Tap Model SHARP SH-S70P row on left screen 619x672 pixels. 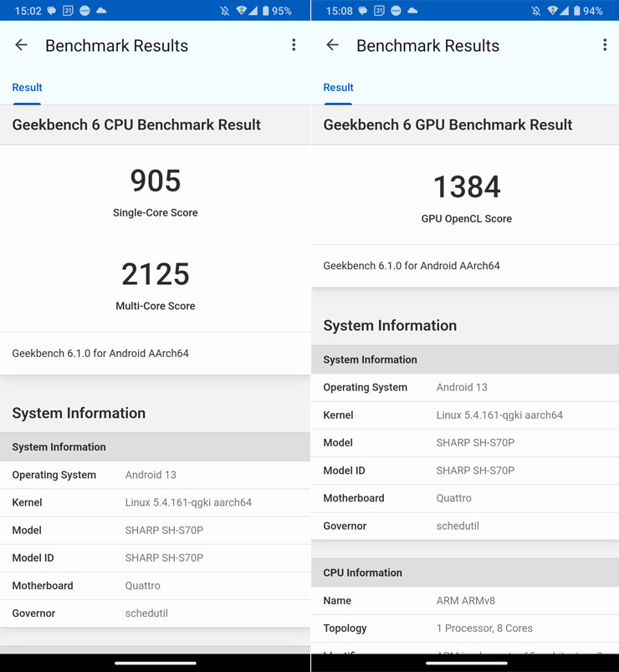[x=155, y=530]
